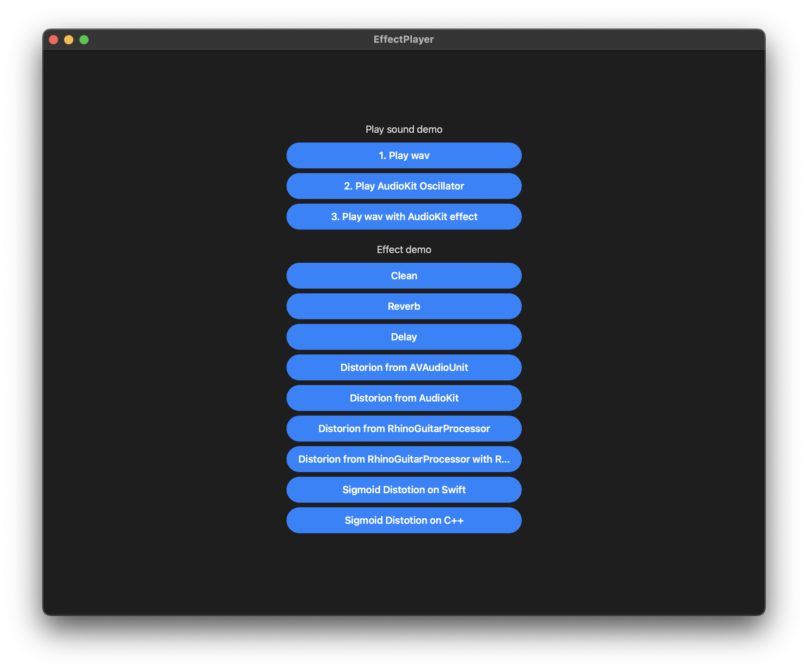This screenshot has height=672, width=808.
Task: Zoom the EffectPlayer window to fullscreen
Action: coord(84,40)
